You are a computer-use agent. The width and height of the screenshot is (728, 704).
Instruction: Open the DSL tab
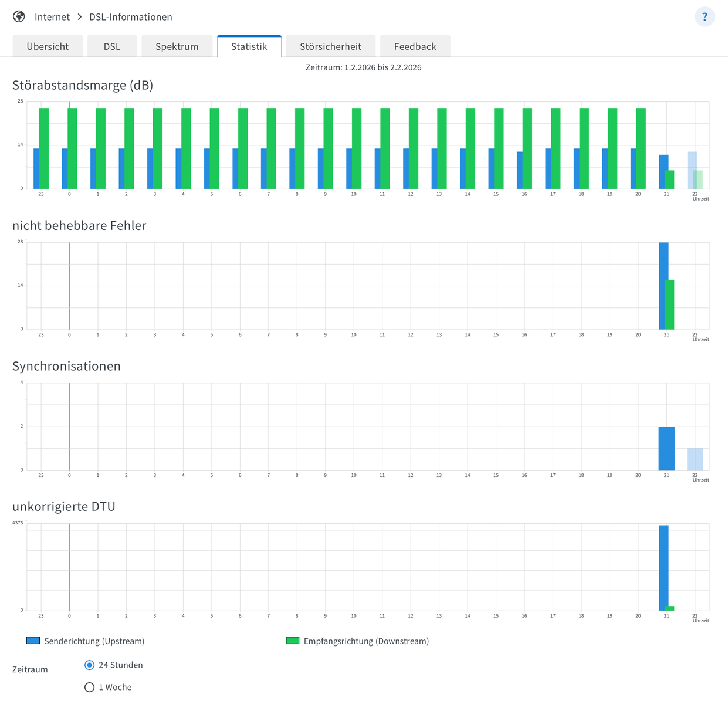coord(112,46)
